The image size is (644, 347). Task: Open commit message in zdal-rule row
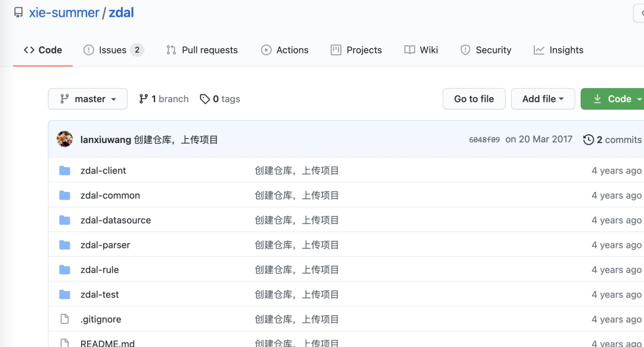coord(297,270)
